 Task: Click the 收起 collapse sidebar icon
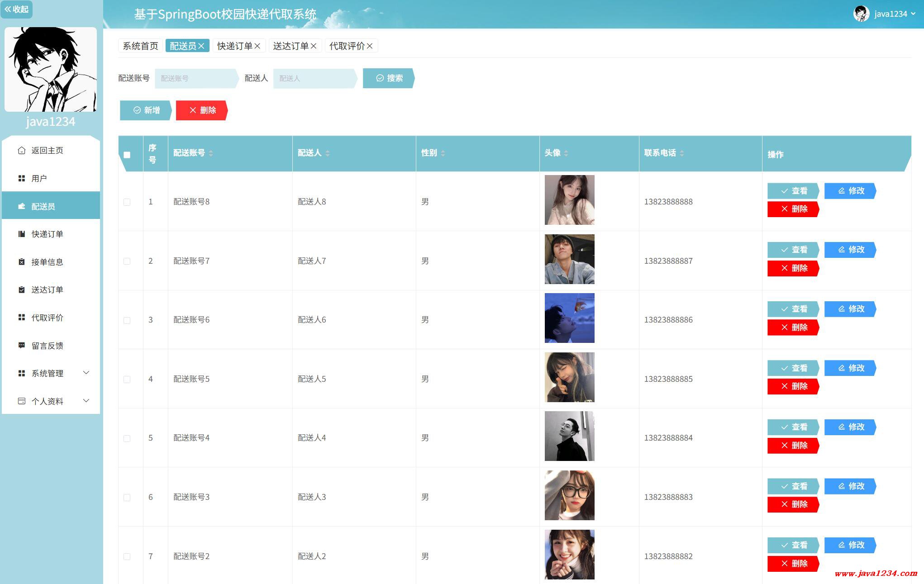click(8, 9)
